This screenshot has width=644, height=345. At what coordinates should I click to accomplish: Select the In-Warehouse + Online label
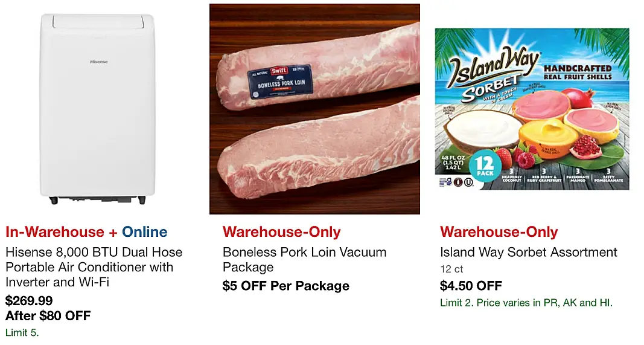[x=86, y=232]
